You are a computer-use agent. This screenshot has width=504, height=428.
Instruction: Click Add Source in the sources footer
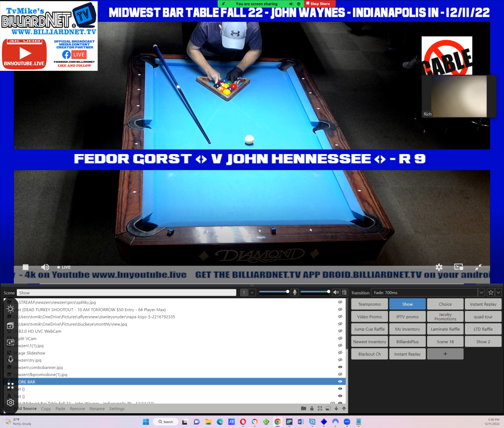point(25,408)
